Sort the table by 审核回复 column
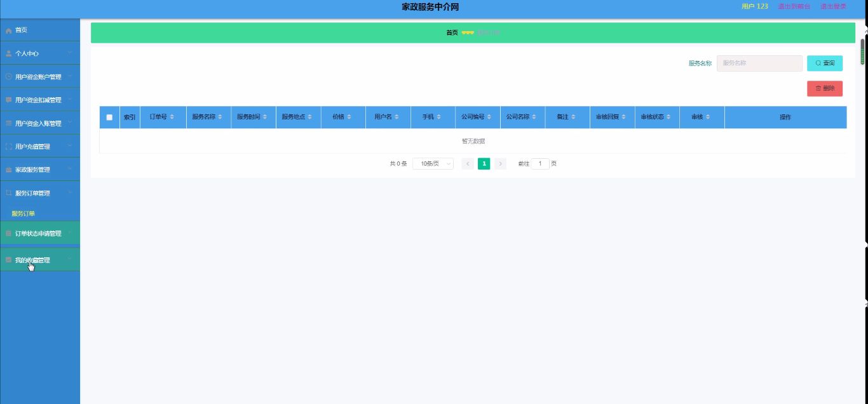The width and height of the screenshot is (868, 404). [x=624, y=117]
